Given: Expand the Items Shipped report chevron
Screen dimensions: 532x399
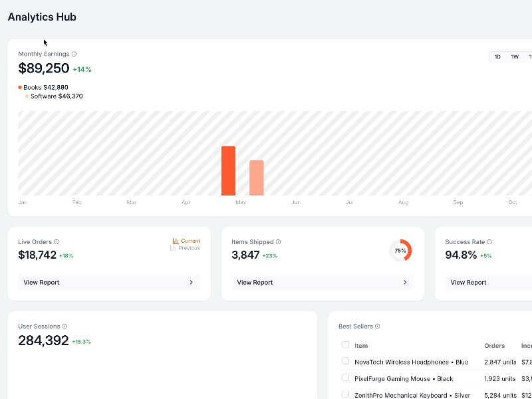Looking at the screenshot, I should pyautogui.click(x=405, y=282).
